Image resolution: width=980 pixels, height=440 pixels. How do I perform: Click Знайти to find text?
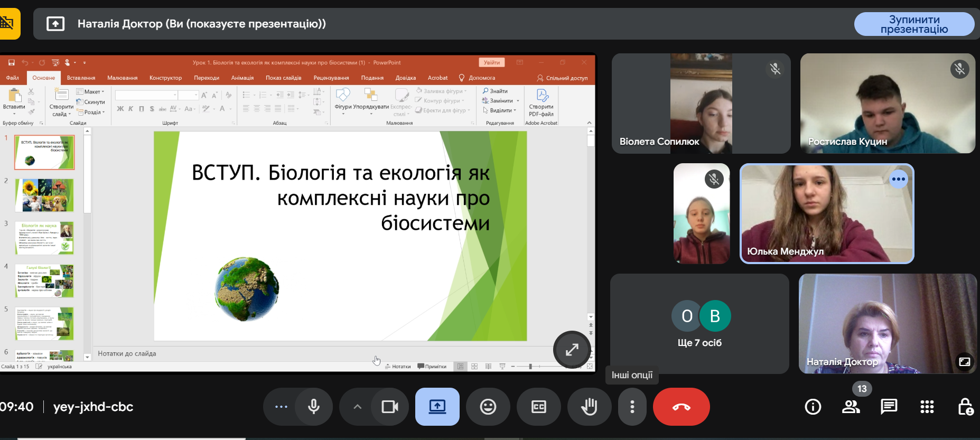pos(495,91)
